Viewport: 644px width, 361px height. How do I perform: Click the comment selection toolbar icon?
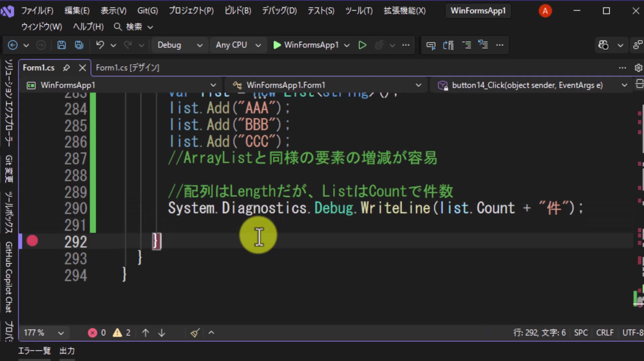[431, 45]
